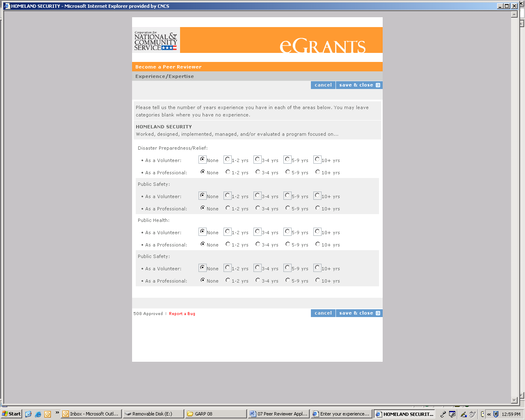Click the National & Community Service logo
The width and height of the screenshot is (525, 420).
[x=156, y=41]
